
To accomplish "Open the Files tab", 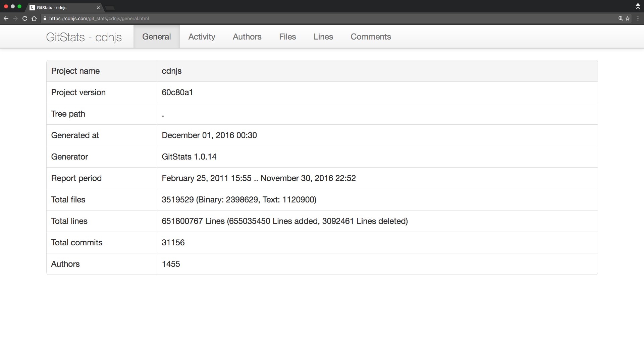I will (x=287, y=37).
